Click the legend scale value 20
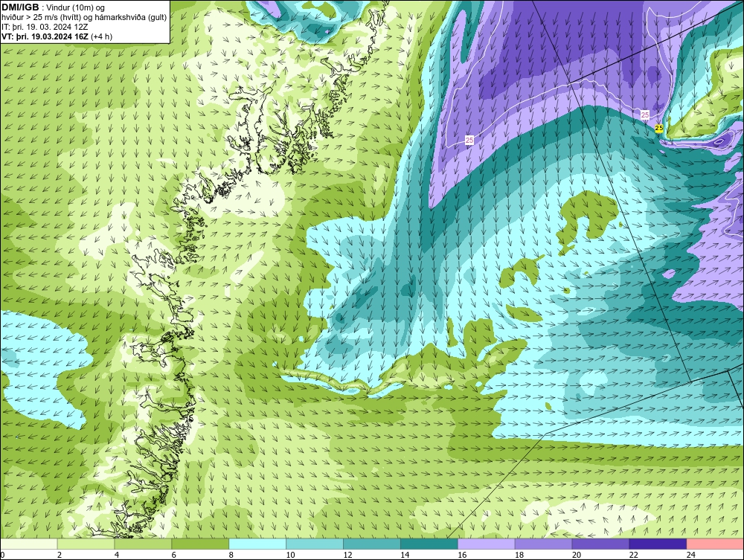744x560 pixels. [577, 555]
